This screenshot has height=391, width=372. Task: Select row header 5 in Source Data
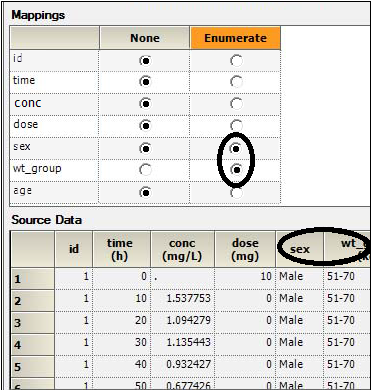pos(32,367)
